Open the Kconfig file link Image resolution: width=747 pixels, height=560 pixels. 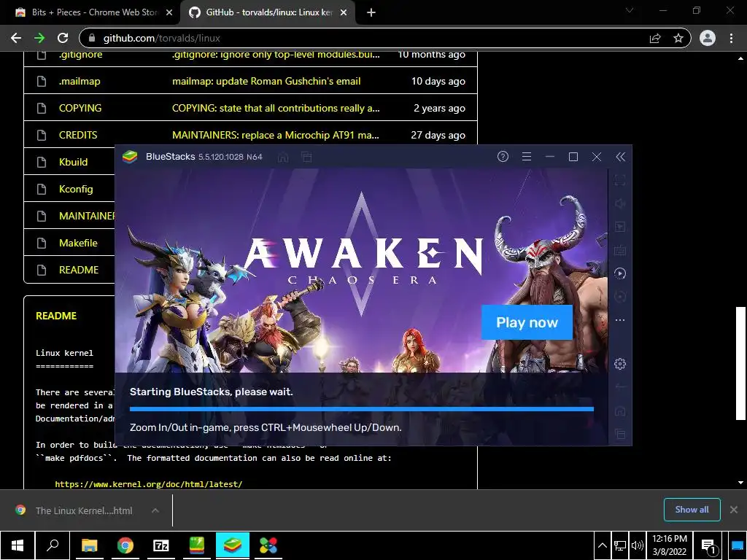(76, 189)
